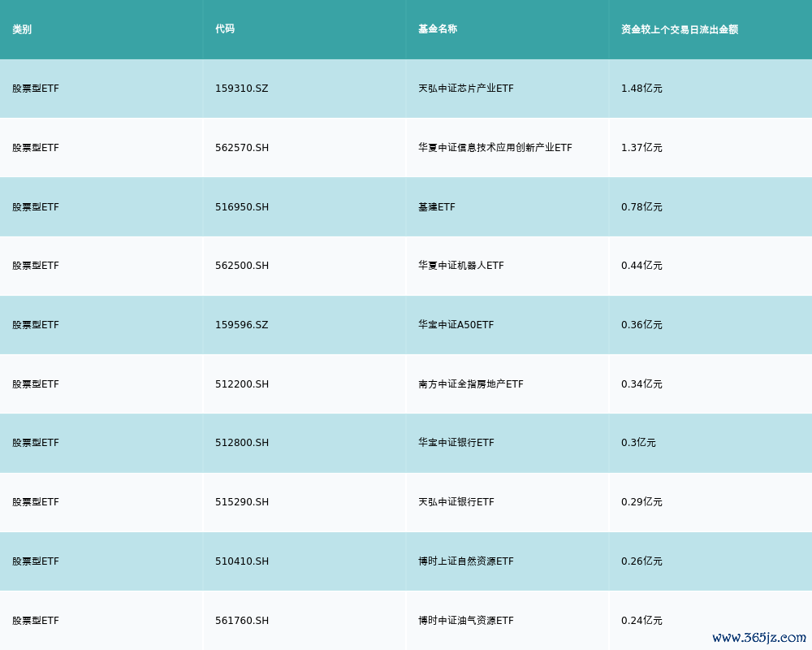This screenshot has width=812, height=650.
Task: Click the 类别 column header
Action: tap(22, 29)
